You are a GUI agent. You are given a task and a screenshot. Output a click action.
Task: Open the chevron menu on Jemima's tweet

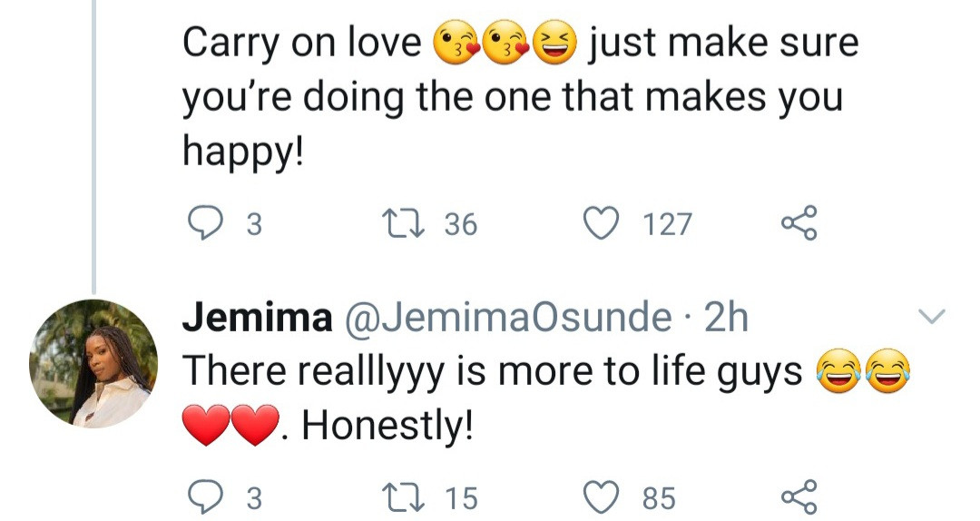click(x=932, y=317)
